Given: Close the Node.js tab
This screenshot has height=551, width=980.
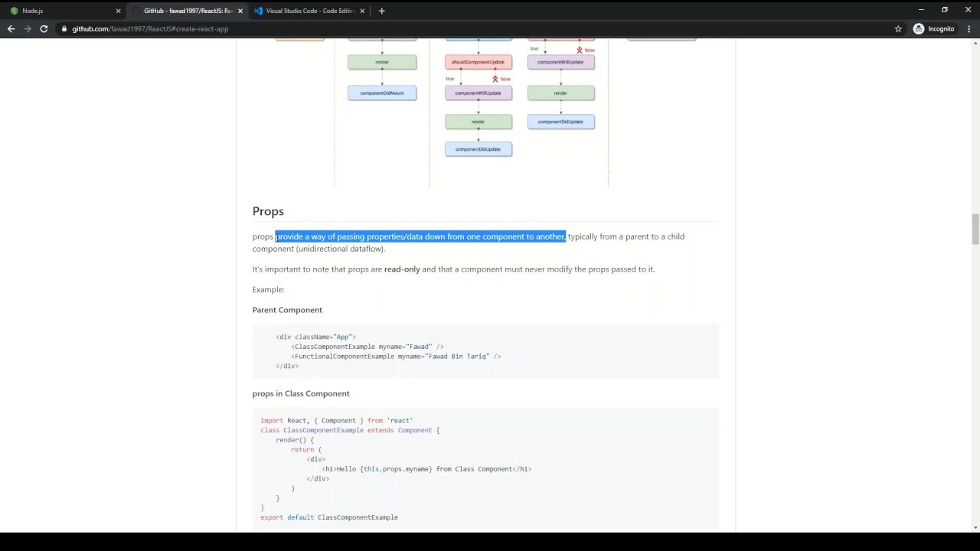Looking at the screenshot, I should 118,11.
